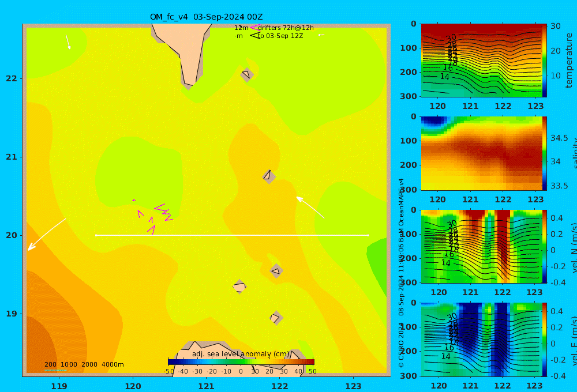577x392 pixels.
Task: Click latitude label 20 on main map
Action: pos(12,235)
